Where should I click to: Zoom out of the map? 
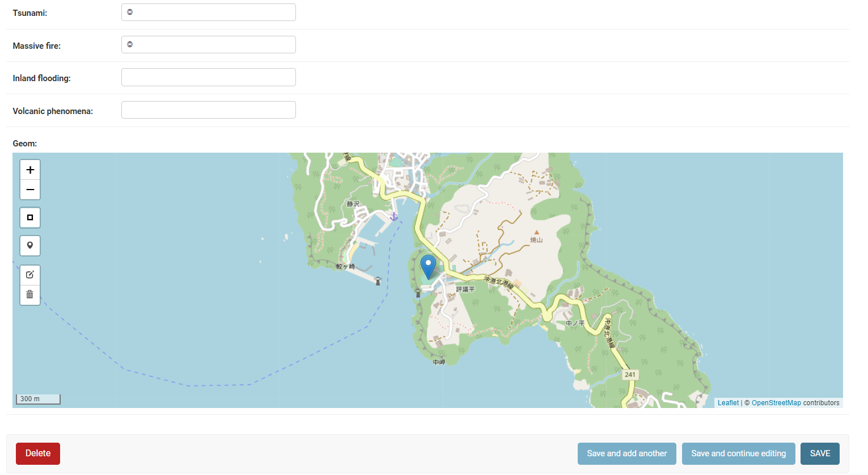pos(30,190)
